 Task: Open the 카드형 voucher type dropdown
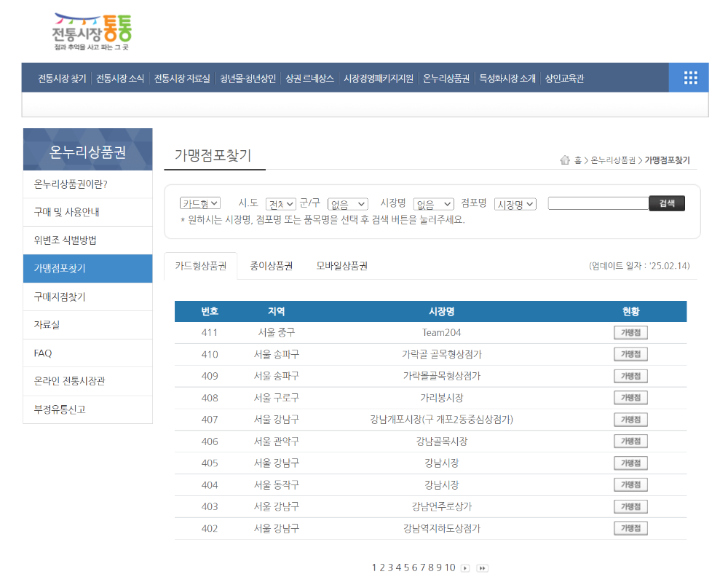(199, 203)
